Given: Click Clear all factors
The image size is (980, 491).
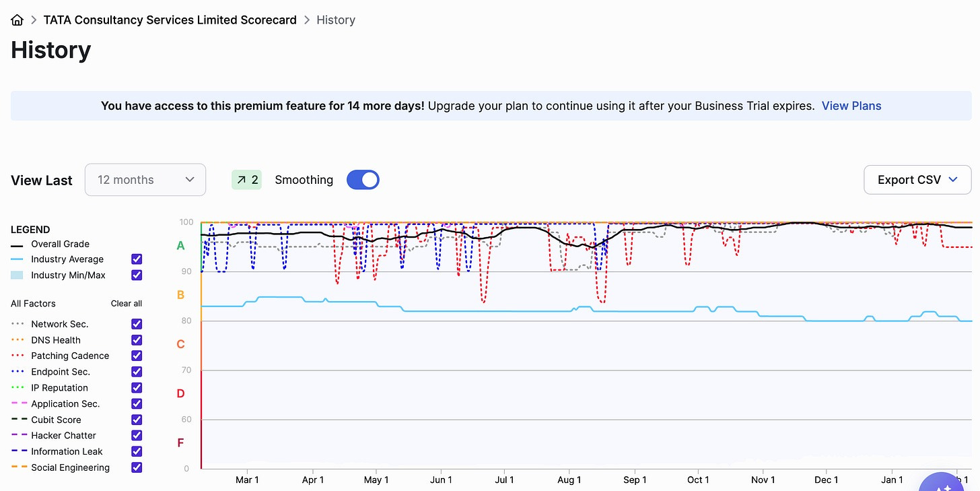Looking at the screenshot, I should tap(127, 304).
